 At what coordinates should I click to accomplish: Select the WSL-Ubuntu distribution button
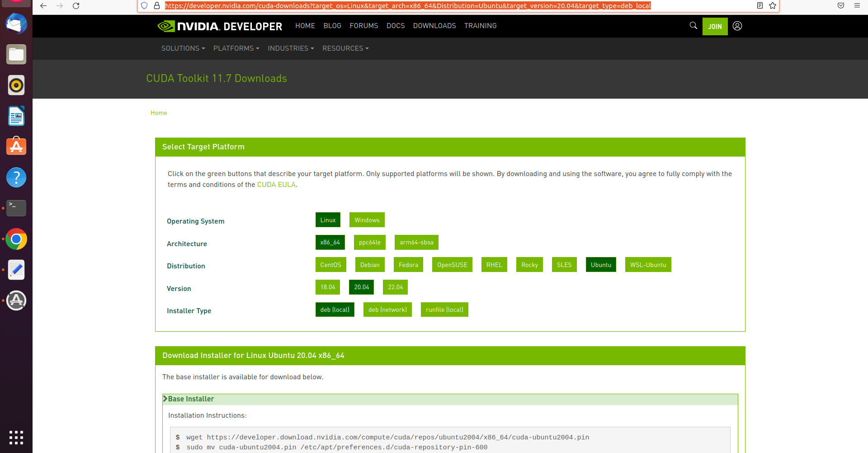(x=648, y=265)
